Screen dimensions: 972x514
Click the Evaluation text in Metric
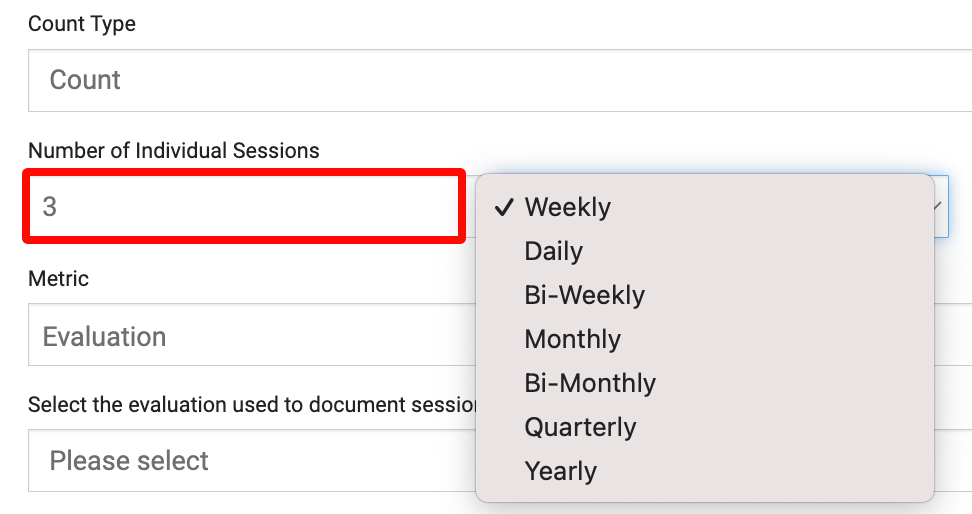[104, 336]
